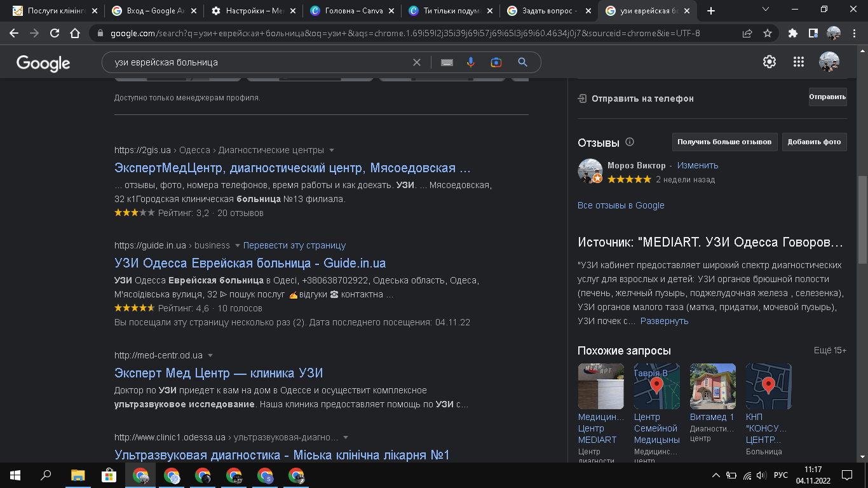Open УЗИ Одесса Еврейская больница link
868x488 pixels.
pos(250,263)
